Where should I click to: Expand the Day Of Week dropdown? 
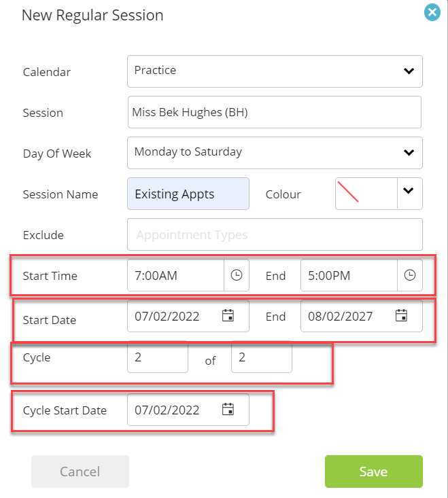click(275, 153)
